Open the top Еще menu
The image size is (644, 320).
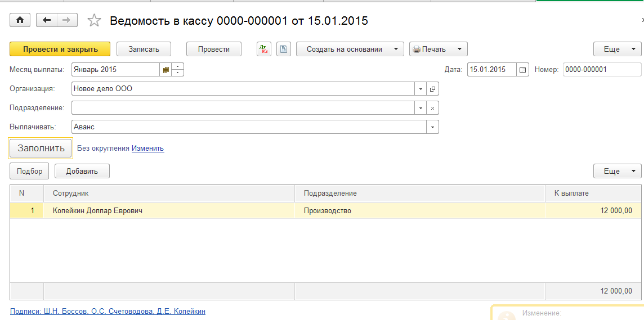click(617, 49)
